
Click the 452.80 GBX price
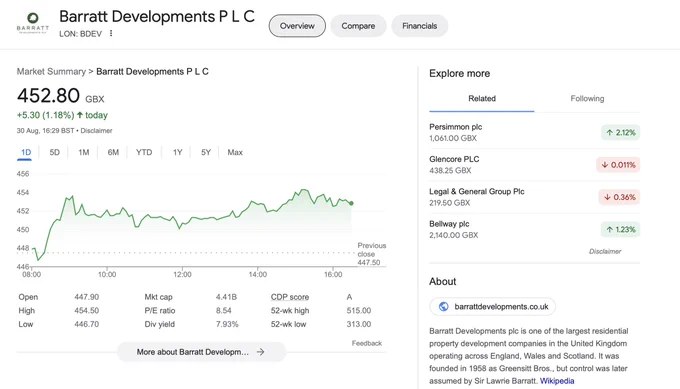[x=60, y=96]
